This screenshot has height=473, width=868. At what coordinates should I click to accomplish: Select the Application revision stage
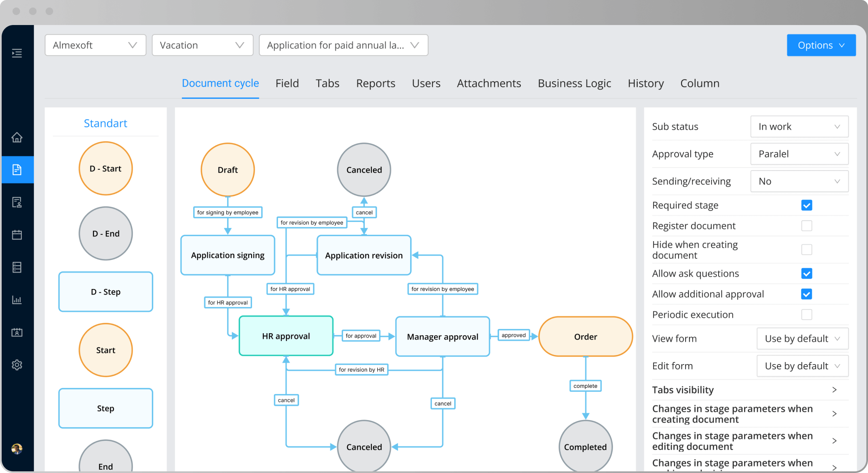pos(364,255)
